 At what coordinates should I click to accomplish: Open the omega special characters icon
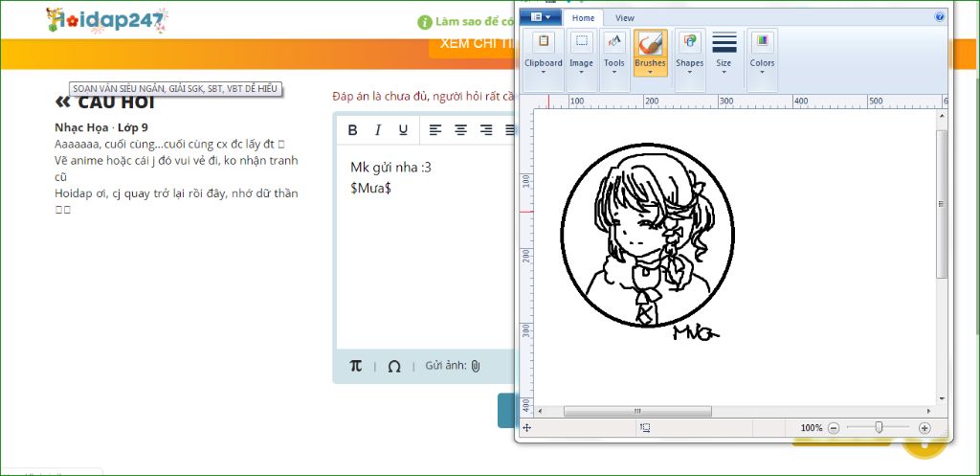tap(393, 367)
